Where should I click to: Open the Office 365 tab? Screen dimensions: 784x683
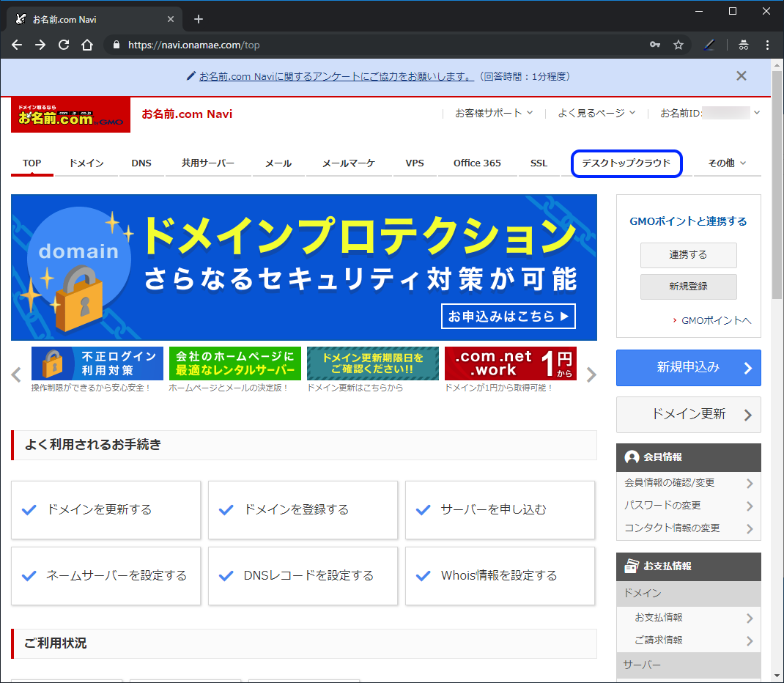477,163
